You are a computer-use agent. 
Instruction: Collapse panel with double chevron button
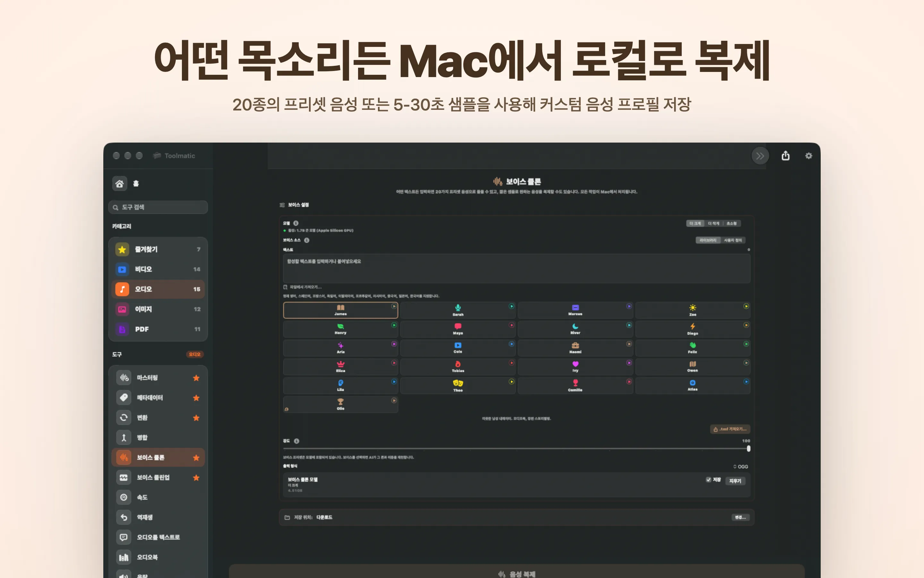[760, 156]
